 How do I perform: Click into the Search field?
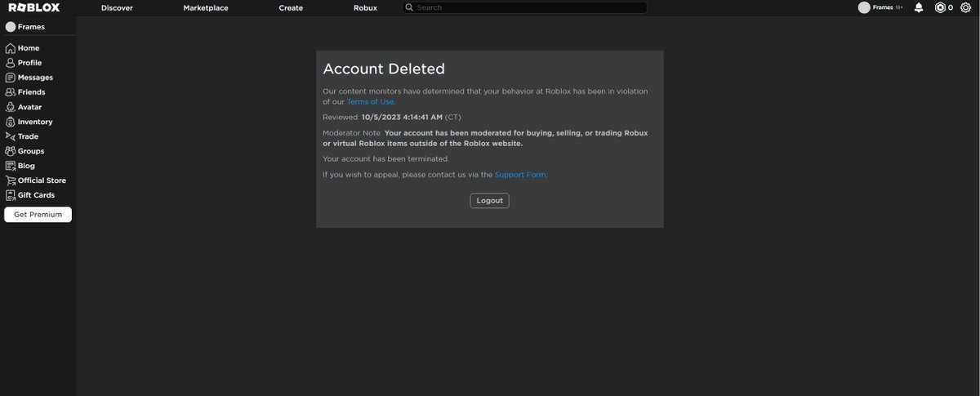pos(524,7)
